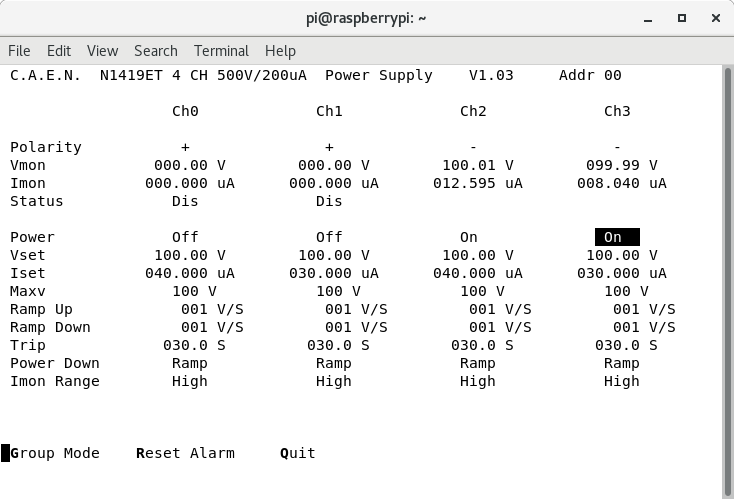Open the Search menu
This screenshot has width=734, height=499.
(156, 51)
